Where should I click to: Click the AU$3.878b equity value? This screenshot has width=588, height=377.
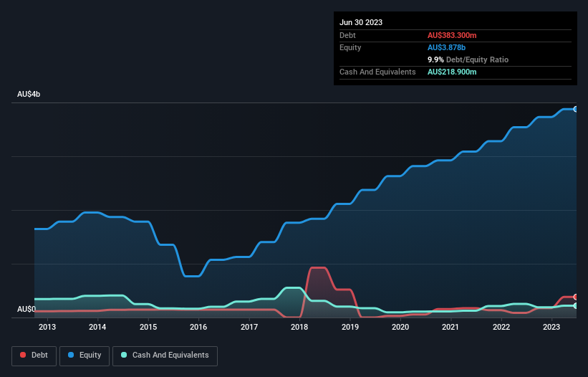(x=446, y=47)
